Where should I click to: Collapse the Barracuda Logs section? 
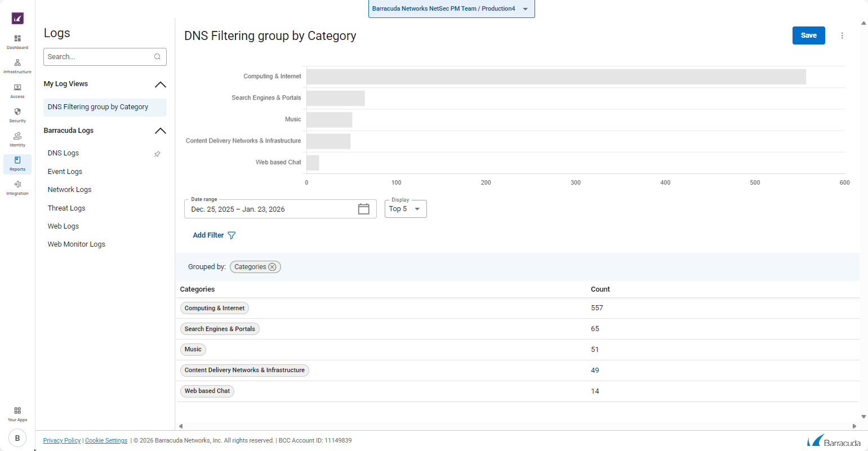tap(160, 131)
